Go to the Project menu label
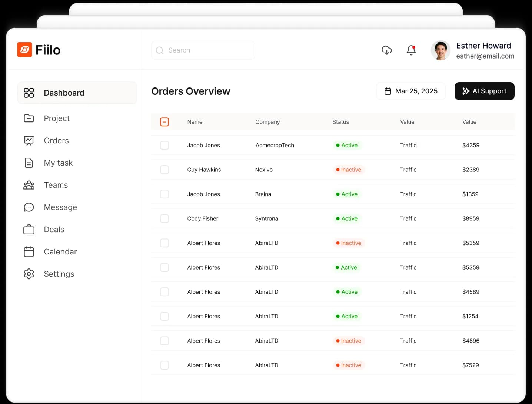The width and height of the screenshot is (532, 404). (x=57, y=118)
